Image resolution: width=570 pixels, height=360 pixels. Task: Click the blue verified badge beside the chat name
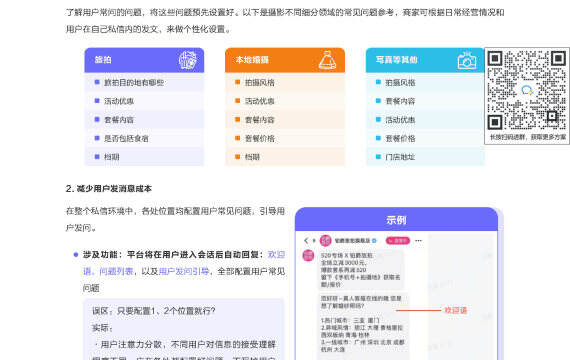(374, 240)
